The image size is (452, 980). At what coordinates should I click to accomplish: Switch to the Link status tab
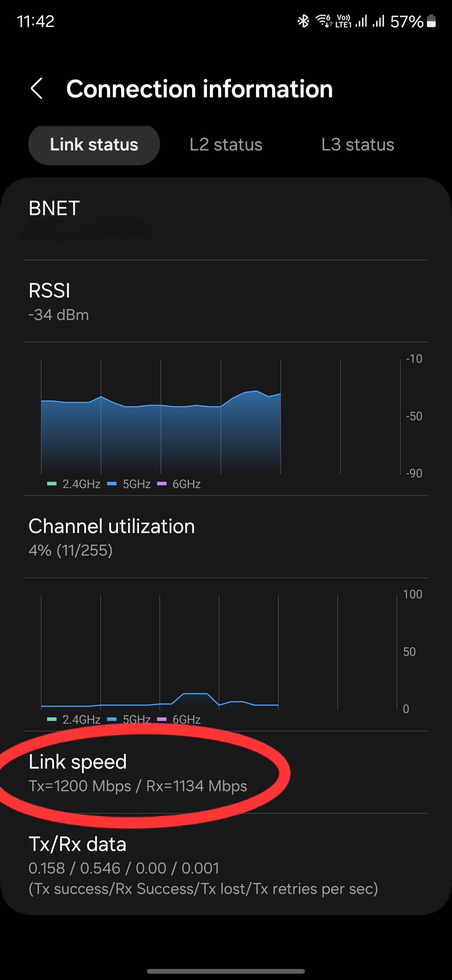click(94, 145)
